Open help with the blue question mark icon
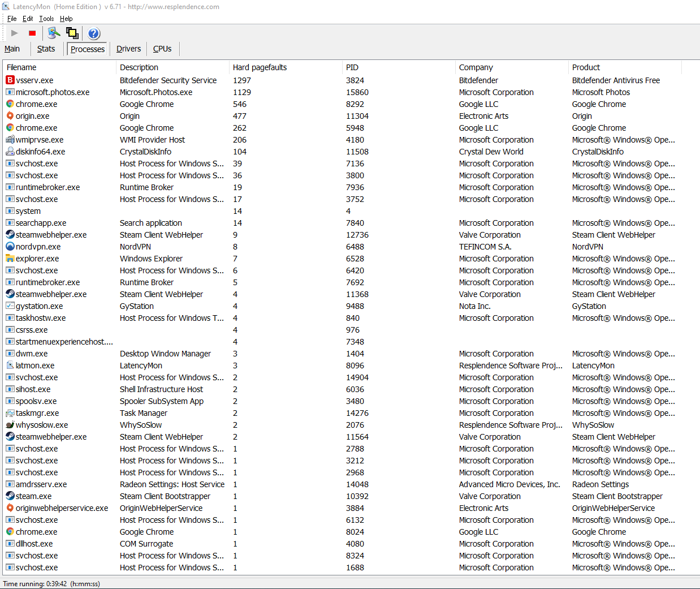The width and height of the screenshot is (700, 589). [x=94, y=33]
